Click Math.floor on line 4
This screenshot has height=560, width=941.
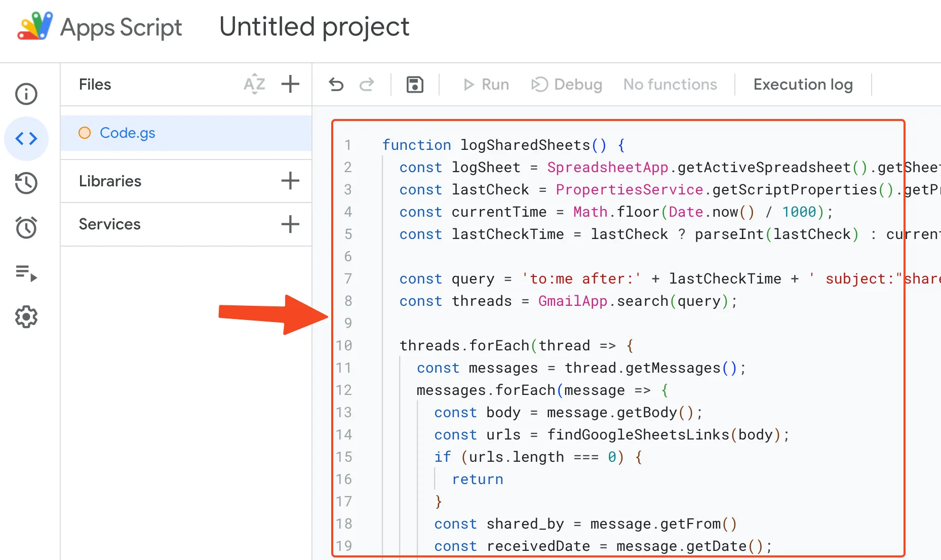point(616,212)
